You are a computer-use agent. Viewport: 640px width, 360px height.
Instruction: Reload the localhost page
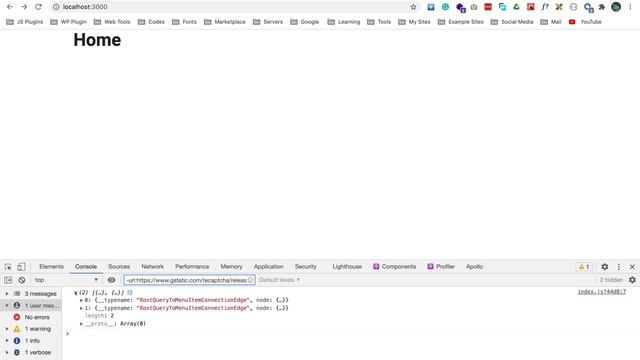pyautogui.click(x=38, y=7)
